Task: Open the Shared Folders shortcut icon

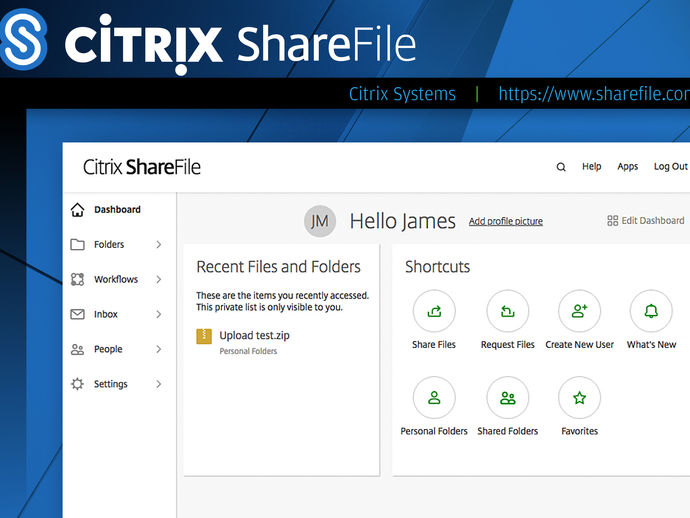Action: tap(507, 397)
